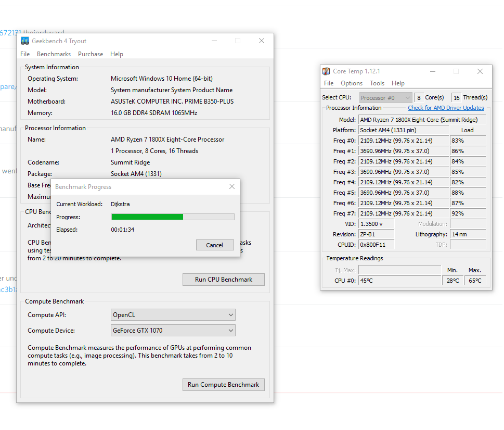The image size is (504, 430).
Task: Click the Elapsed time 00:01:34
Action: pos(122,230)
